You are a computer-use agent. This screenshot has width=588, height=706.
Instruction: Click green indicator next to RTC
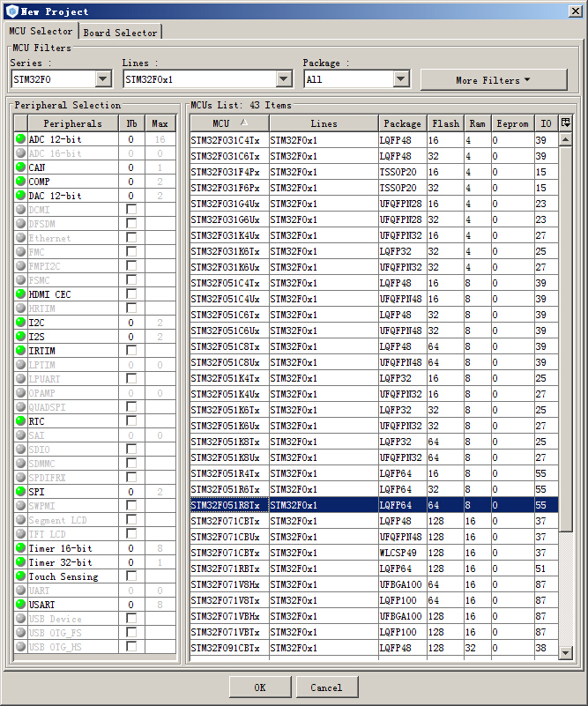[20, 421]
